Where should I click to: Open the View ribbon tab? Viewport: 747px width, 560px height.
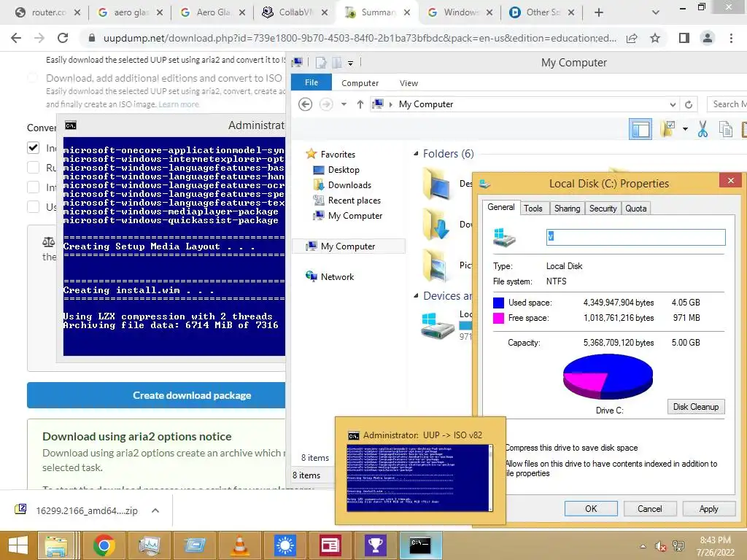point(409,83)
